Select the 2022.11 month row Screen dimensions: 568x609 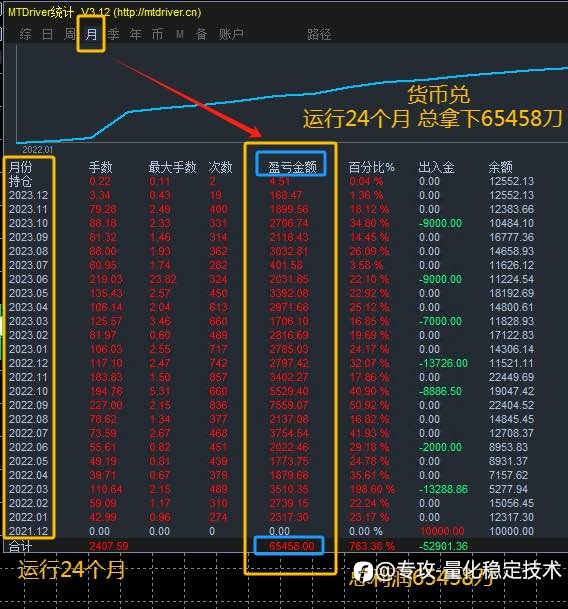[x=271, y=377]
